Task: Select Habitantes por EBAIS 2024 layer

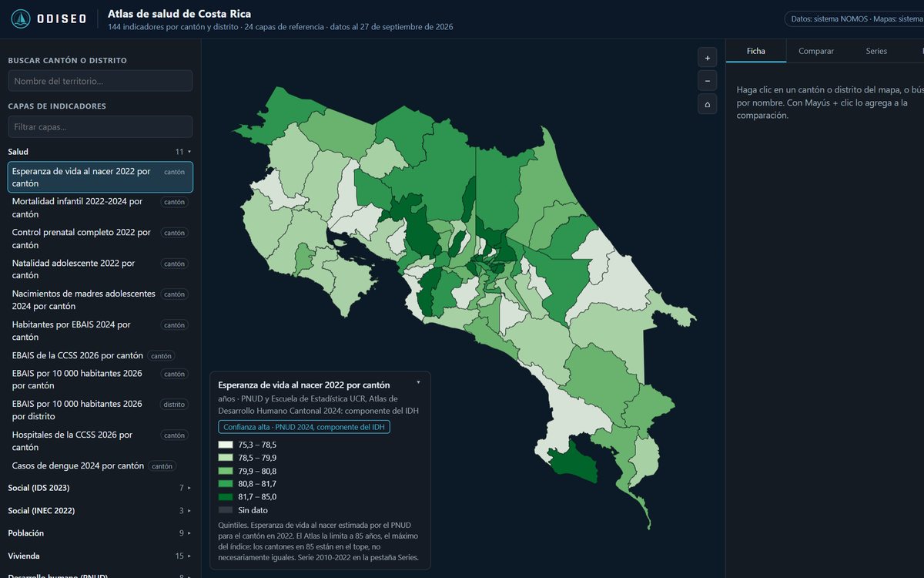Action: point(100,331)
